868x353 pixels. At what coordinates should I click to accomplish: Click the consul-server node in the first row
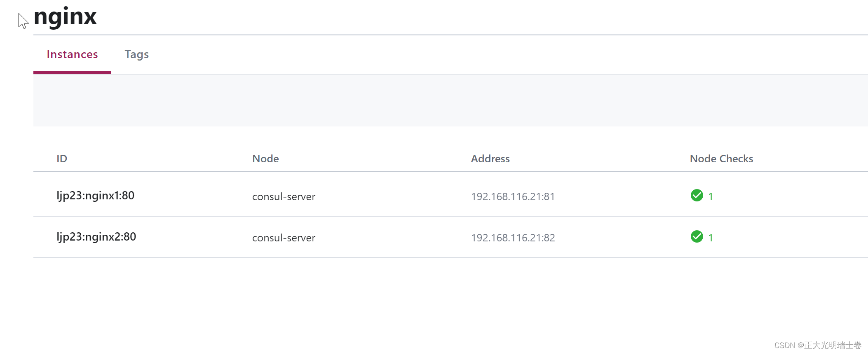point(283,196)
